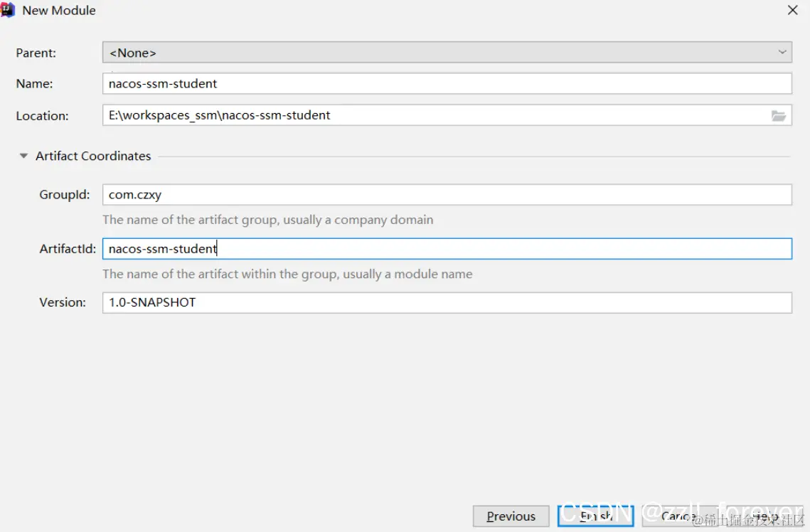Go back with the Previous button
810x532 pixels.
(x=511, y=516)
